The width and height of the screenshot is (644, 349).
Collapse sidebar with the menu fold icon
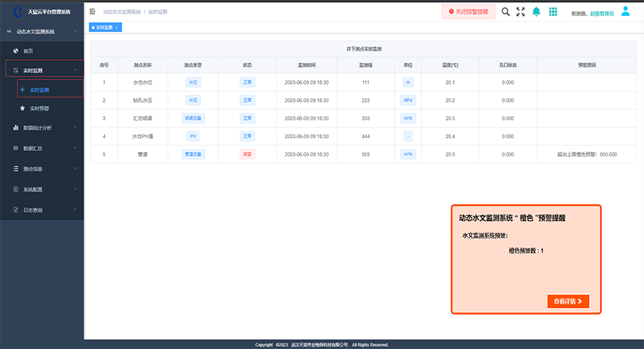coord(93,12)
